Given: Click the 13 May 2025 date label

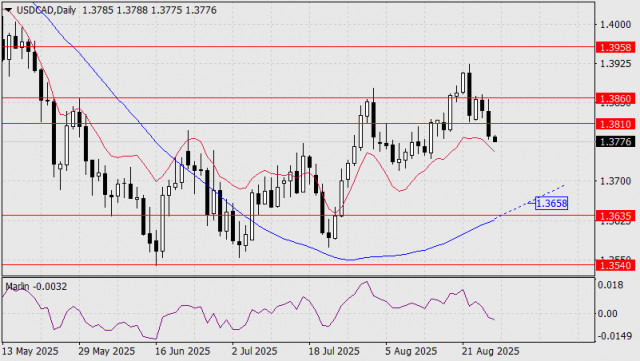Looking at the screenshot, I should pyautogui.click(x=30, y=351).
